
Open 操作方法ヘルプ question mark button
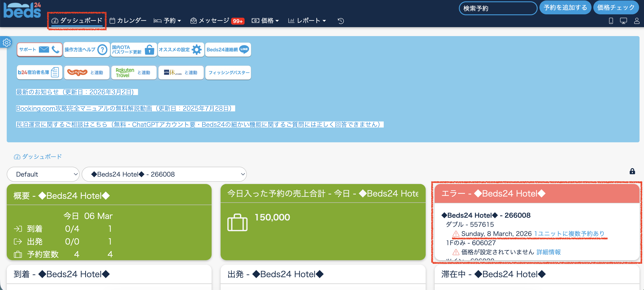[86, 50]
